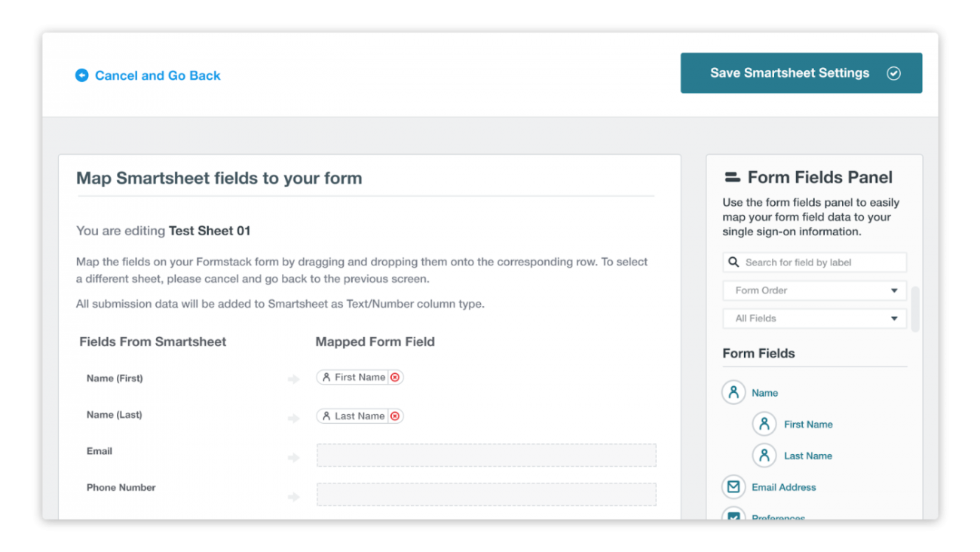980x552 pixels.
Task: Click the empty mapping field for Email
Action: [486, 455]
